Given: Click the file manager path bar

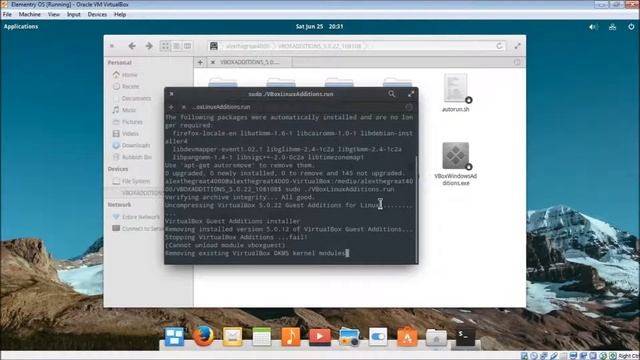Looking at the screenshot, I should [357, 46].
